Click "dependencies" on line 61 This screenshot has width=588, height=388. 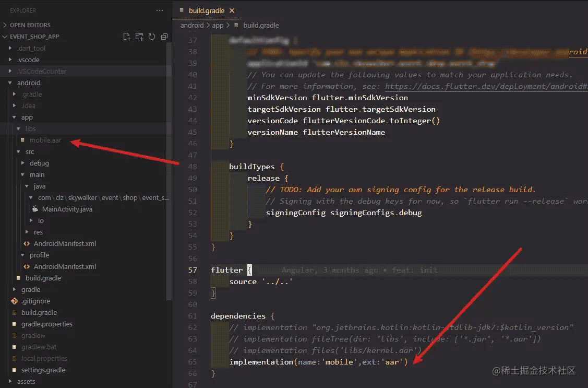coord(238,316)
